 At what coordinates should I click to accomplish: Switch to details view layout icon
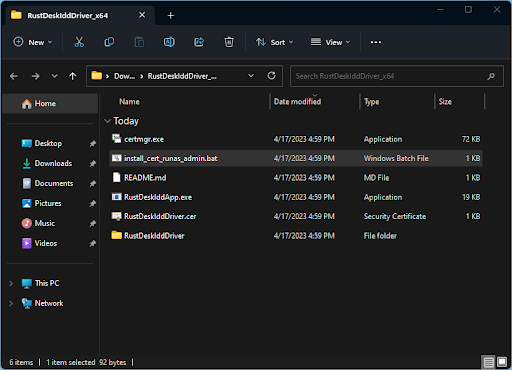(x=489, y=362)
